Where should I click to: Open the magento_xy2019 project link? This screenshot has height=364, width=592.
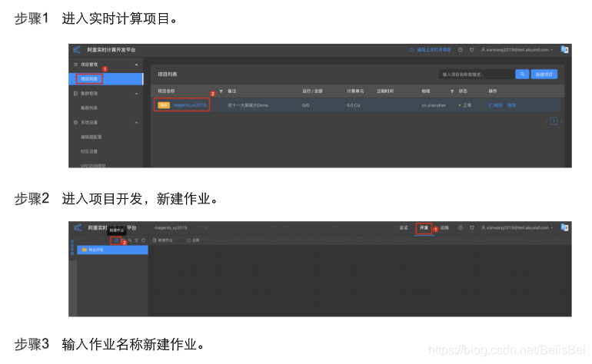[190, 105]
